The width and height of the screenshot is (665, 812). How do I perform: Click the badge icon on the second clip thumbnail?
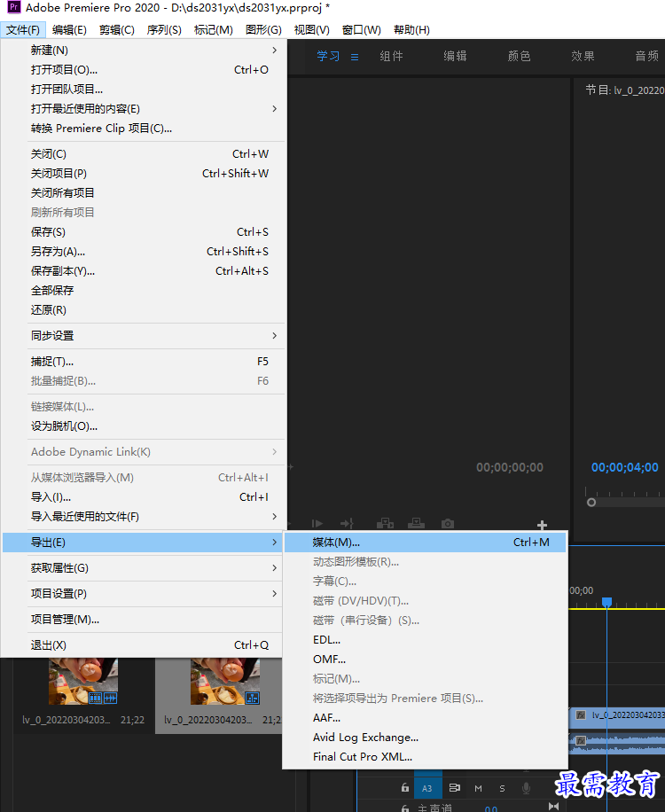click(252, 698)
